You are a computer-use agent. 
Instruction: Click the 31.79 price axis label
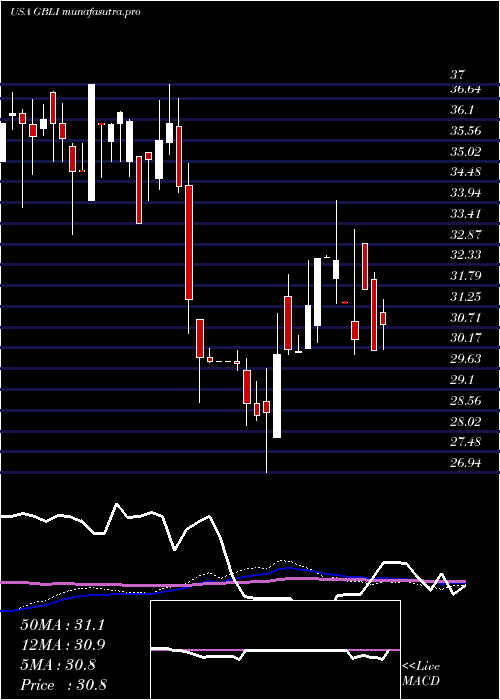(x=466, y=276)
